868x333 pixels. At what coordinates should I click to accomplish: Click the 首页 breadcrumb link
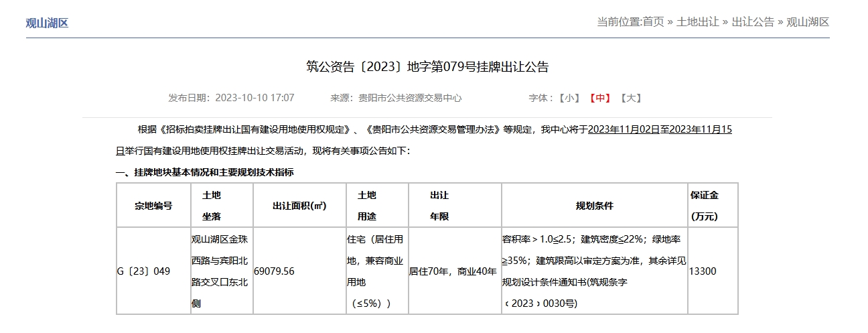(x=653, y=22)
